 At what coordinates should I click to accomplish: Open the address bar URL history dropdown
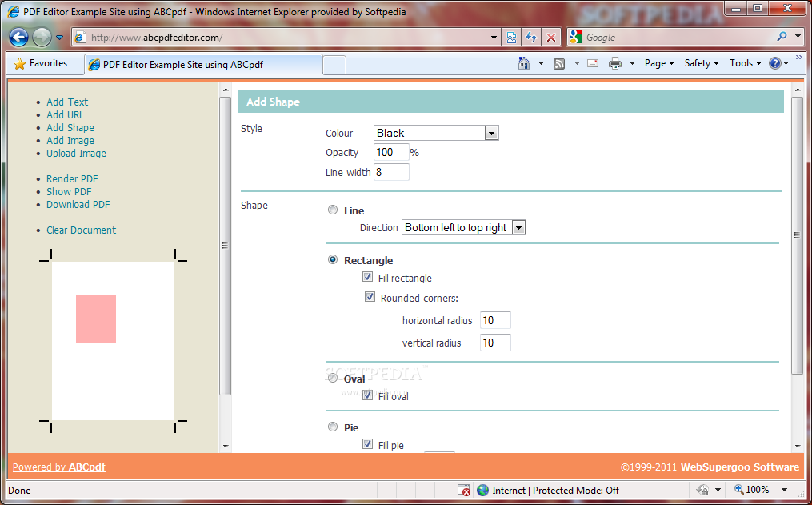pos(494,38)
